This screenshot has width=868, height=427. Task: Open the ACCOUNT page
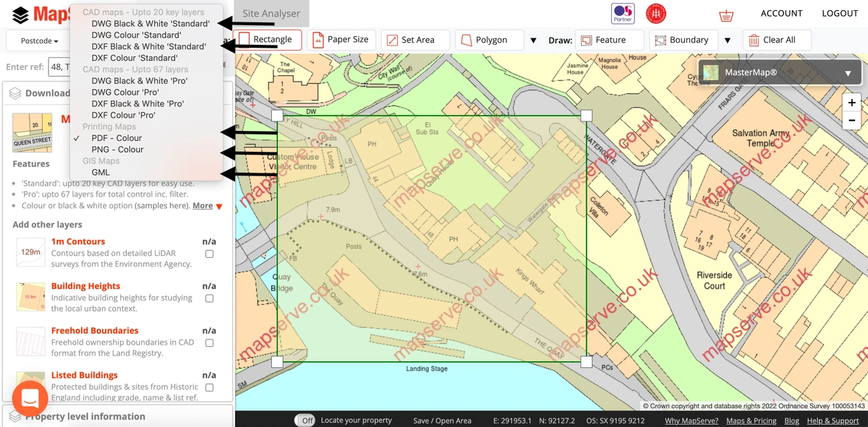[781, 14]
